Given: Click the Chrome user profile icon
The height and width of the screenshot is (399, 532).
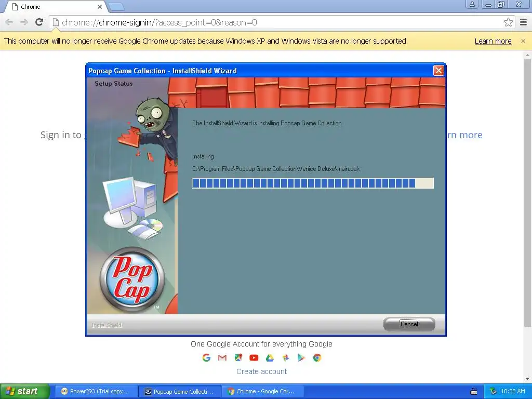Looking at the screenshot, I should 472,4.
